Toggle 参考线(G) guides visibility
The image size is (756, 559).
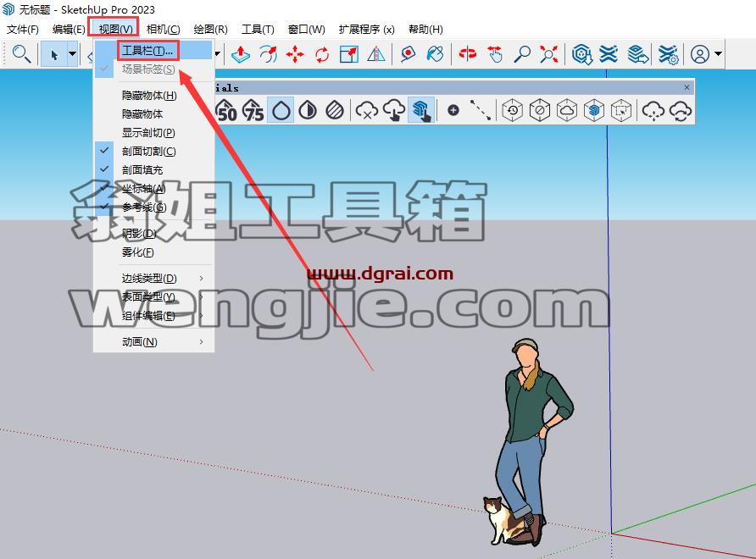[153, 208]
